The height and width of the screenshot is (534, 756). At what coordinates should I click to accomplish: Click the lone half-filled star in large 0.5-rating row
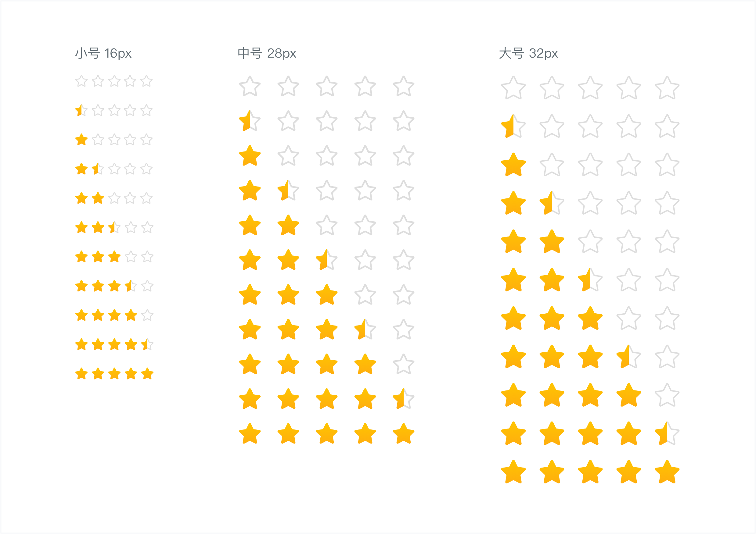point(513,126)
